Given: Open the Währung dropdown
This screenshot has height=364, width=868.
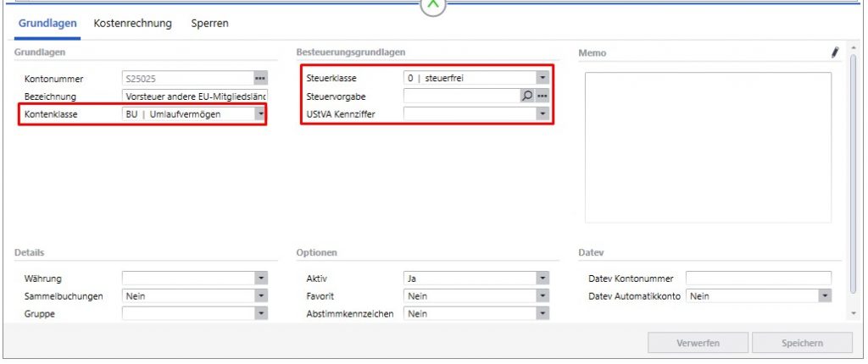Looking at the screenshot, I should click(x=260, y=279).
